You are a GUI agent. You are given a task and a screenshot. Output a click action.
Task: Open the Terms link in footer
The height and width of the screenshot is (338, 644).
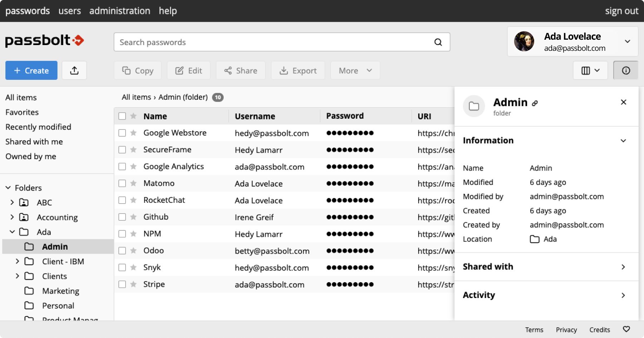tap(534, 329)
